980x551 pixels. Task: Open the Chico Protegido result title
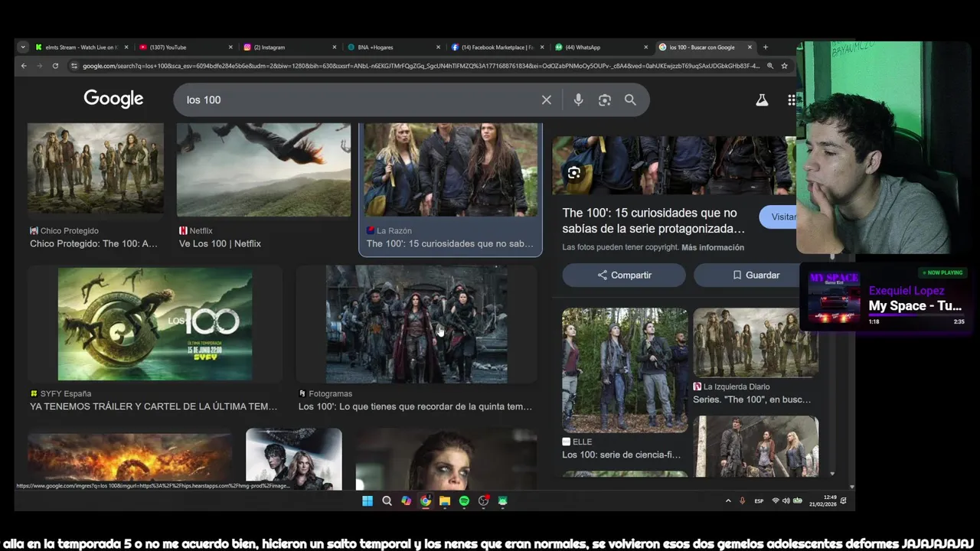93,243
